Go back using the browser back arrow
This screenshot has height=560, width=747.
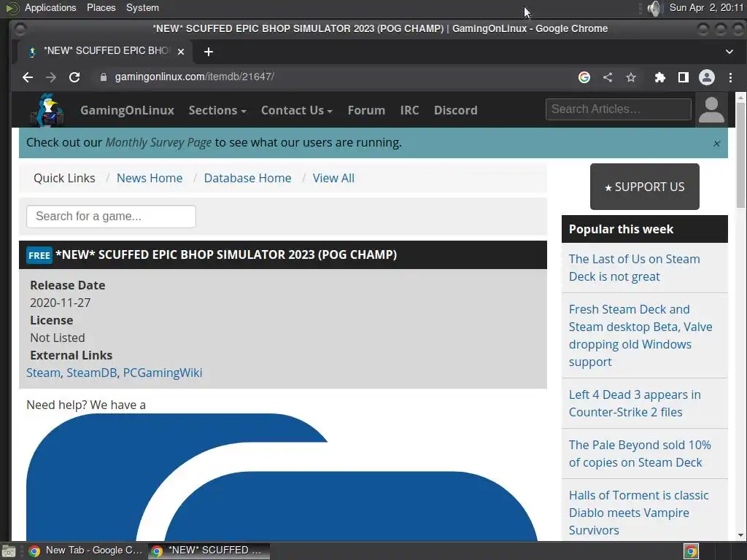(x=28, y=77)
